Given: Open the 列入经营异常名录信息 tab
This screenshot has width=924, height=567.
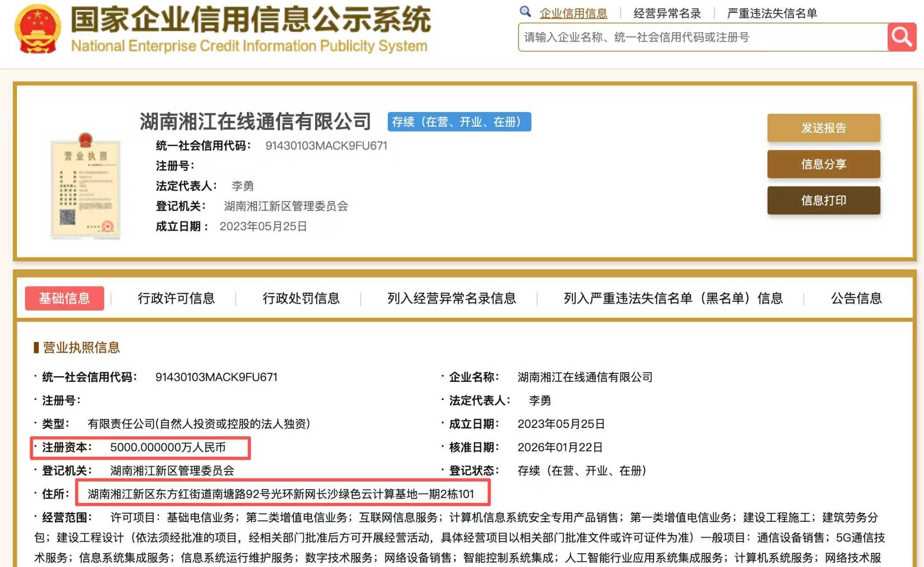Looking at the screenshot, I should (452, 298).
